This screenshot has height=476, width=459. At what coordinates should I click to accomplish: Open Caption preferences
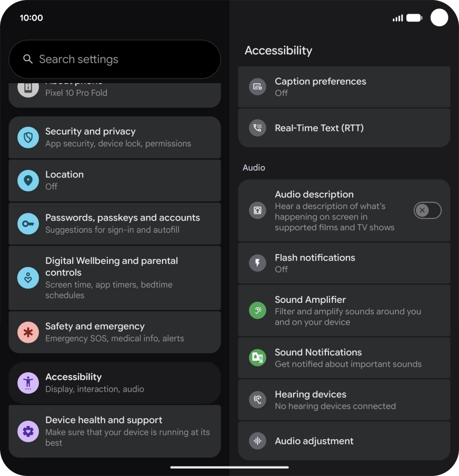coord(344,87)
